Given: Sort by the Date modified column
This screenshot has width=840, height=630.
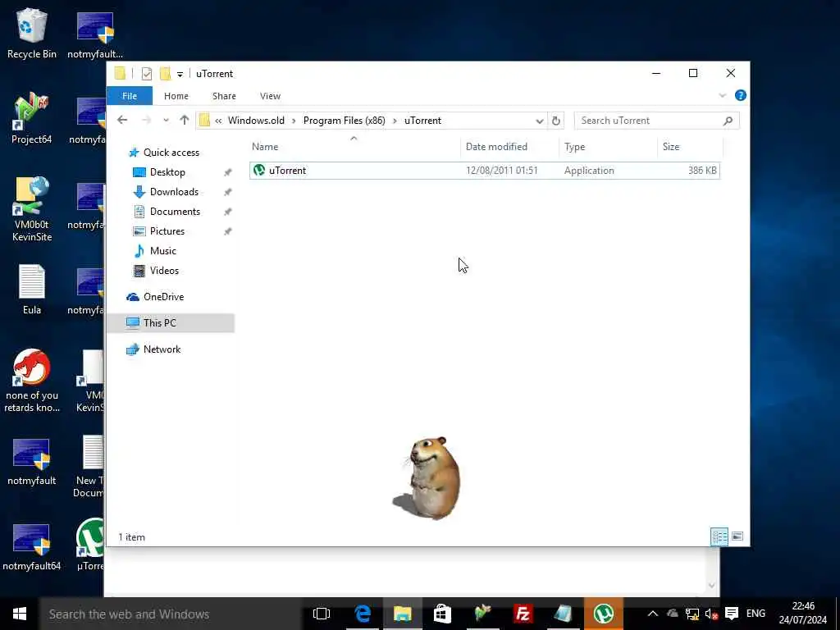Looking at the screenshot, I should [x=509, y=147].
